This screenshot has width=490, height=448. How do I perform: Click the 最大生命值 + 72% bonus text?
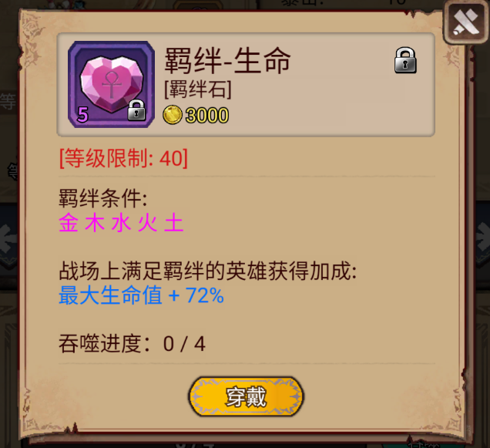(x=141, y=295)
